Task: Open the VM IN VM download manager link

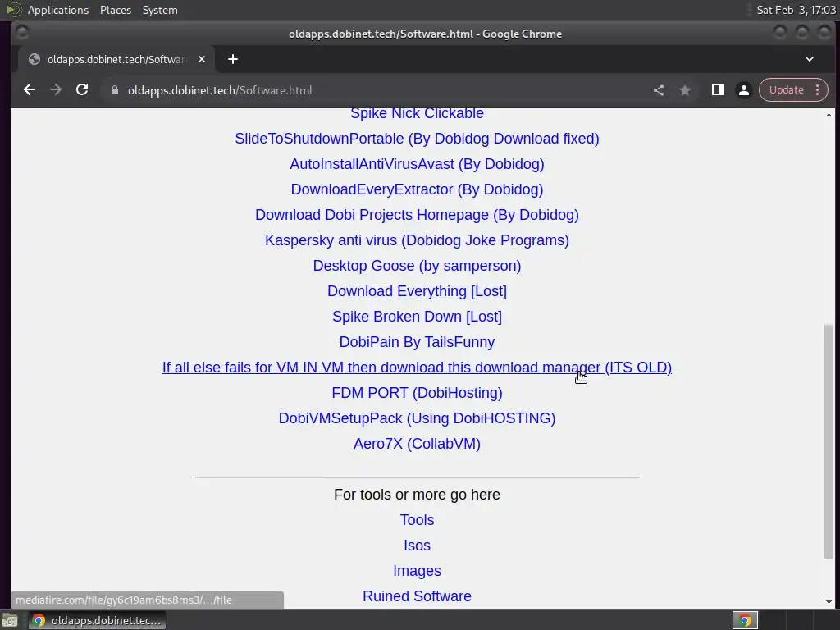Action: tap(417, 367)
